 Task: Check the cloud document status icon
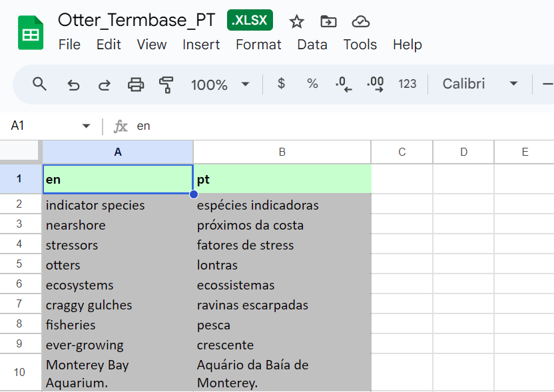(x=360, y=22)
